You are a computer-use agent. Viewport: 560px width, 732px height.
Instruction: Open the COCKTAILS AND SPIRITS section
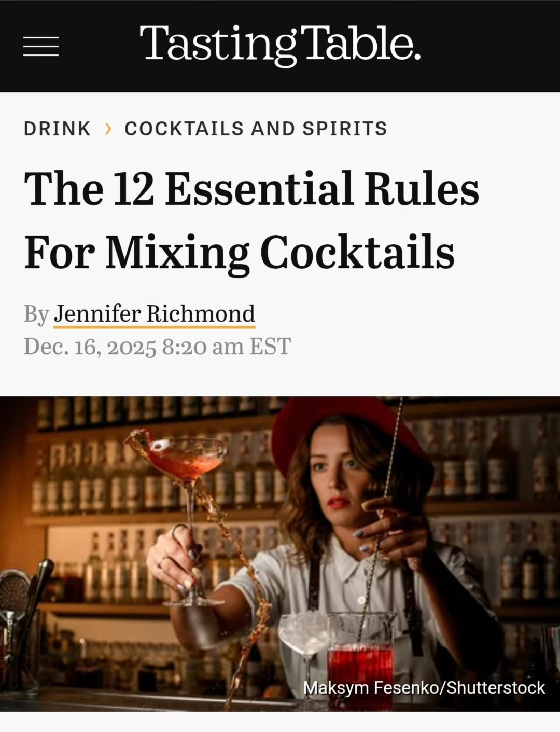tap(256, 128)
